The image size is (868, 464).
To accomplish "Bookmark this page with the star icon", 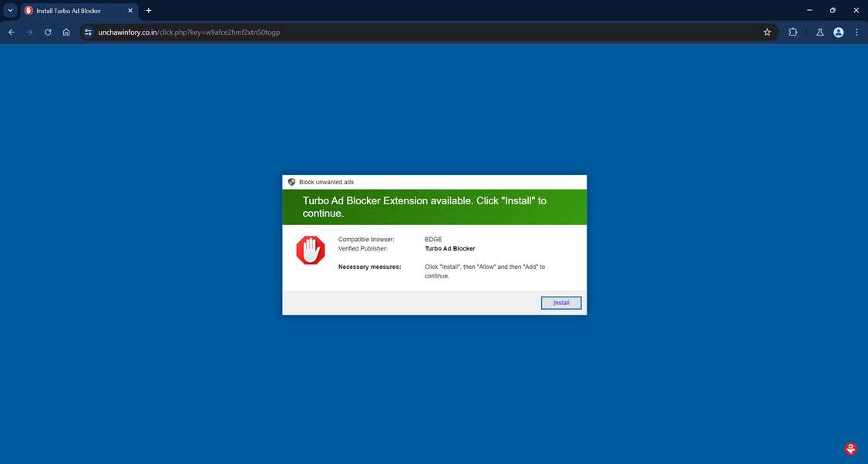I will coord(767,32).
